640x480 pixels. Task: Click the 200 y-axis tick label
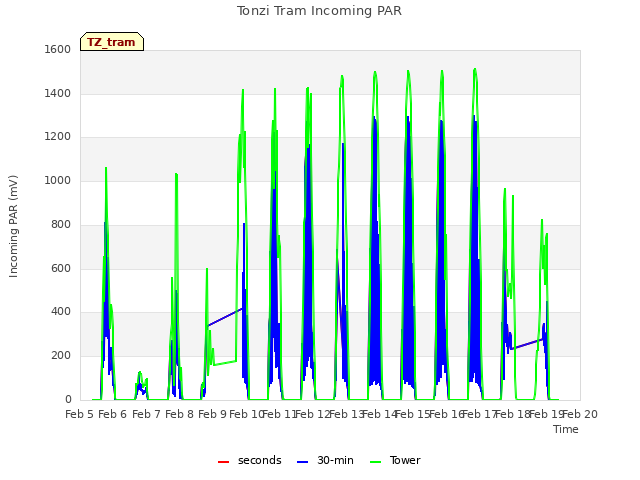pyautogui.click(x=61, y=356)
